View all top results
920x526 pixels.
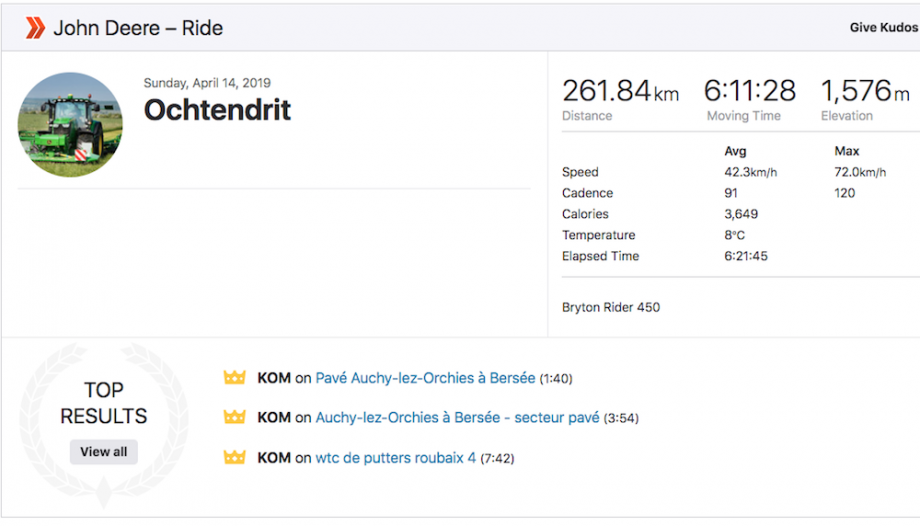[x=104, y=451]
